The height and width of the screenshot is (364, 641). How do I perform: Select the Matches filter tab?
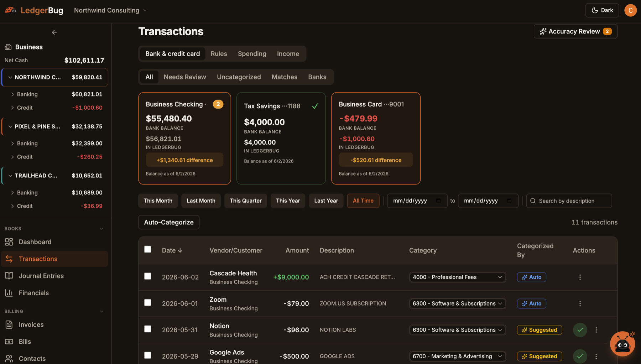point(285,77)
